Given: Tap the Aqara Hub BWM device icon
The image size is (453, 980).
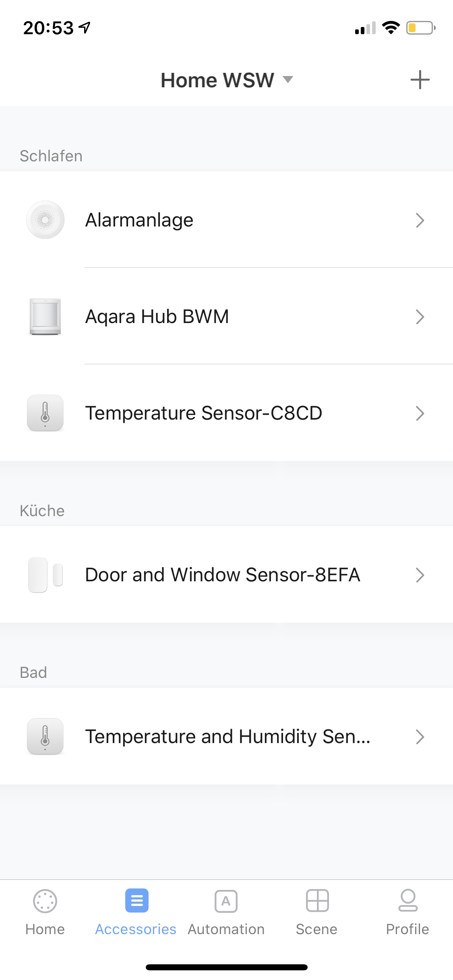Looking at the screenshot, I should coord(45,317).
